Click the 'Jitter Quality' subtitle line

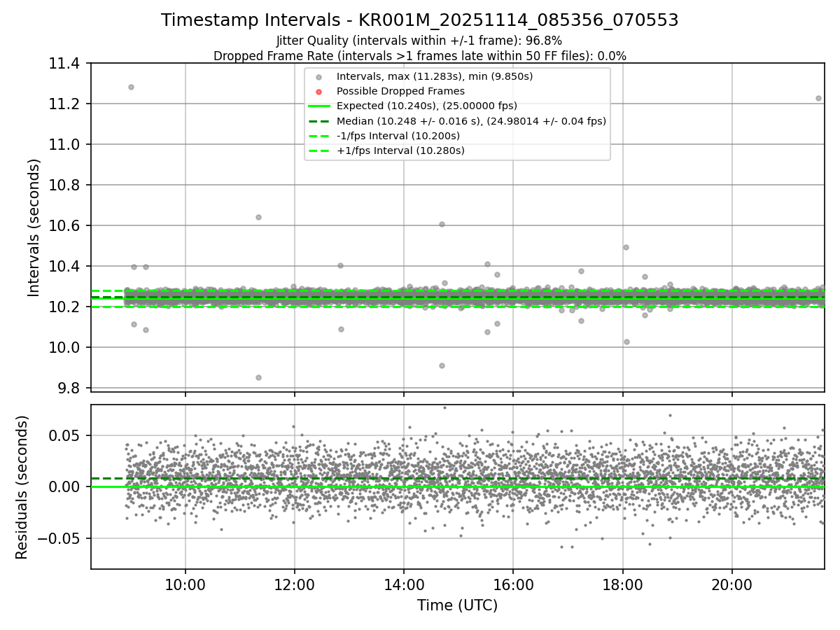point(420,41)
